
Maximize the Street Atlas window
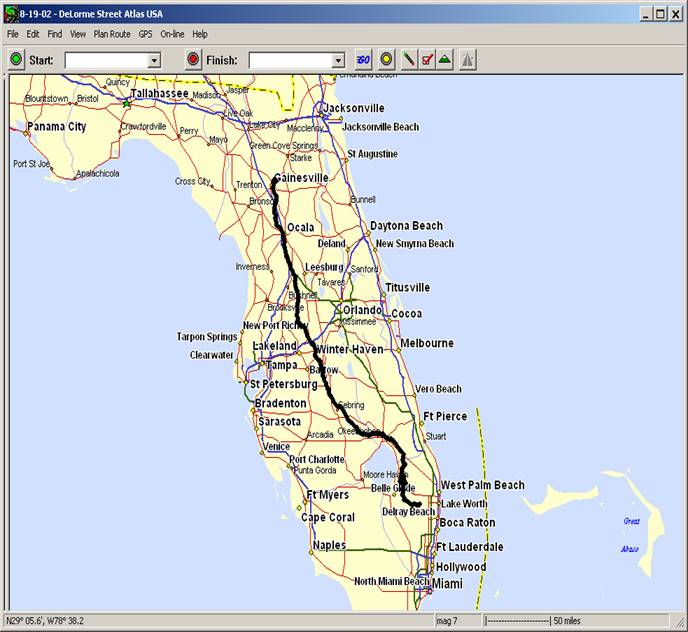(659, 14)
